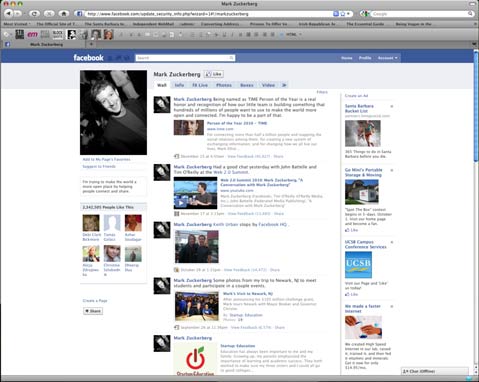The image size is (479, 382).
Task: Open Person of the Year 2010 - TIME link
Action: tap(237, 123)
